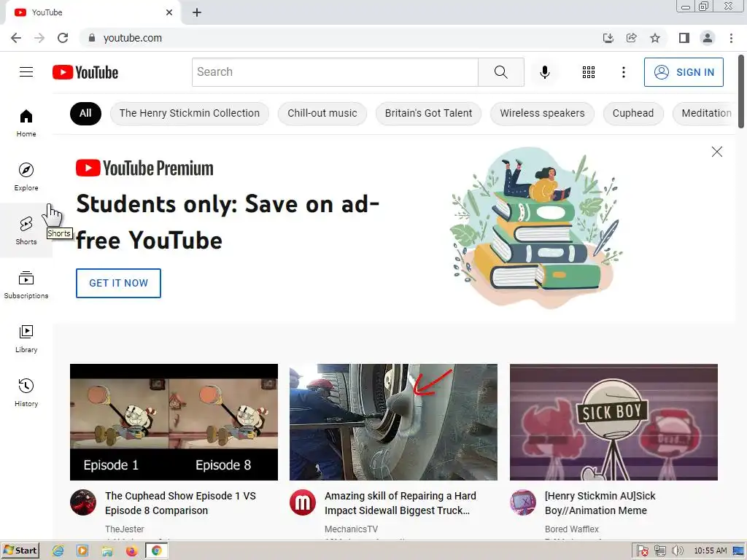Viewport: 747px width, 560px height.
Task: Open Sick Boy animation meme thumbnail
Action: pyautogui.click(x=614, y=422)
